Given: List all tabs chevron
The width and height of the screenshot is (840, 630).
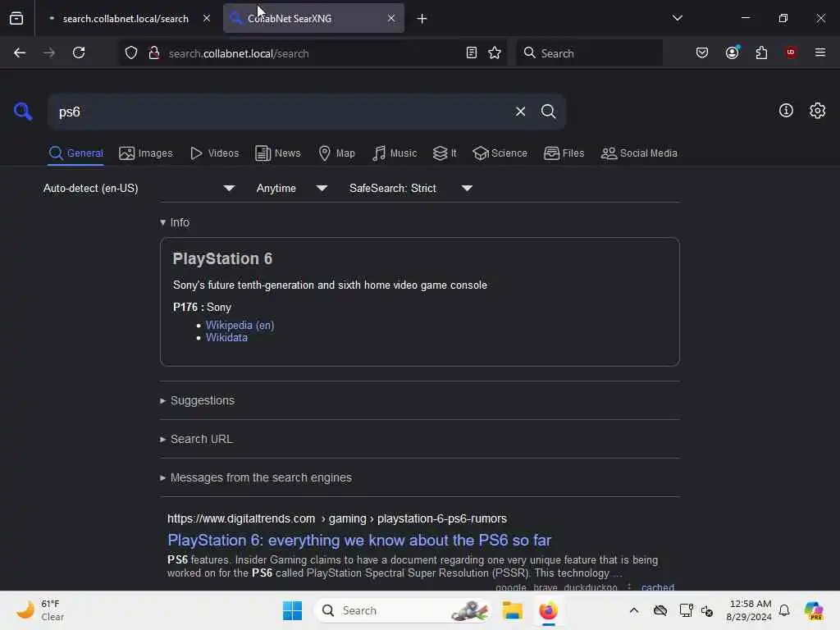Looking at the screenshot, I should [677, 18].
